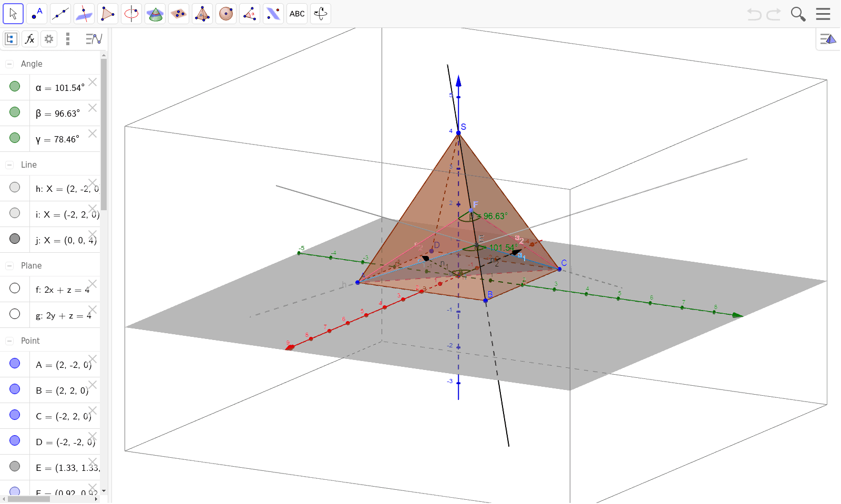The height and width of the screenshot is (504, 841).
Task: Select the j: X = (0, 0, 4) entry
Action: click(66, 241)
